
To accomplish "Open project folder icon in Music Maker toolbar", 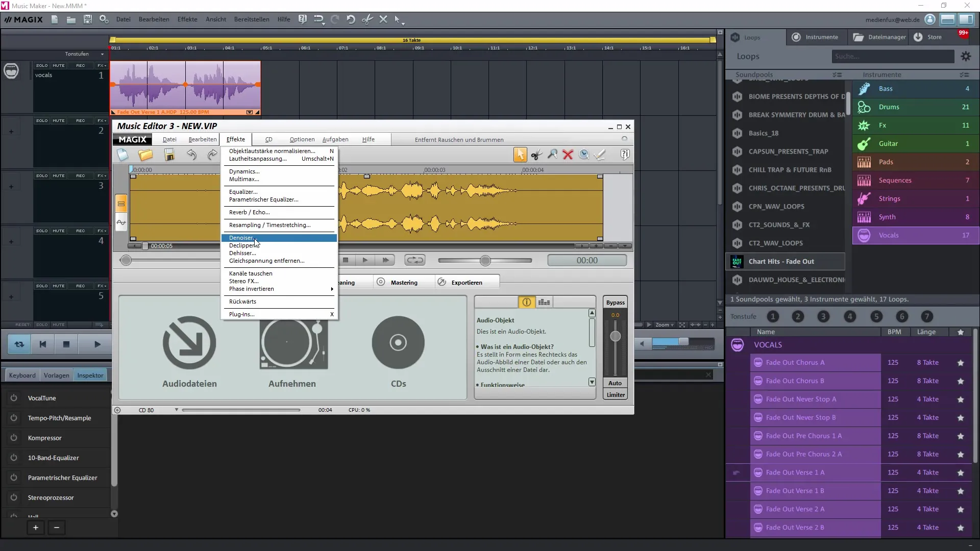I will coord(71,19).
